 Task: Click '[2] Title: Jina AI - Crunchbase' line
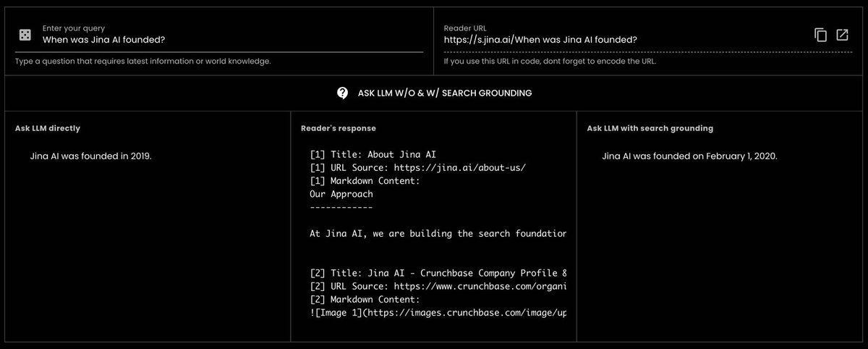click(x=438, y=273)
